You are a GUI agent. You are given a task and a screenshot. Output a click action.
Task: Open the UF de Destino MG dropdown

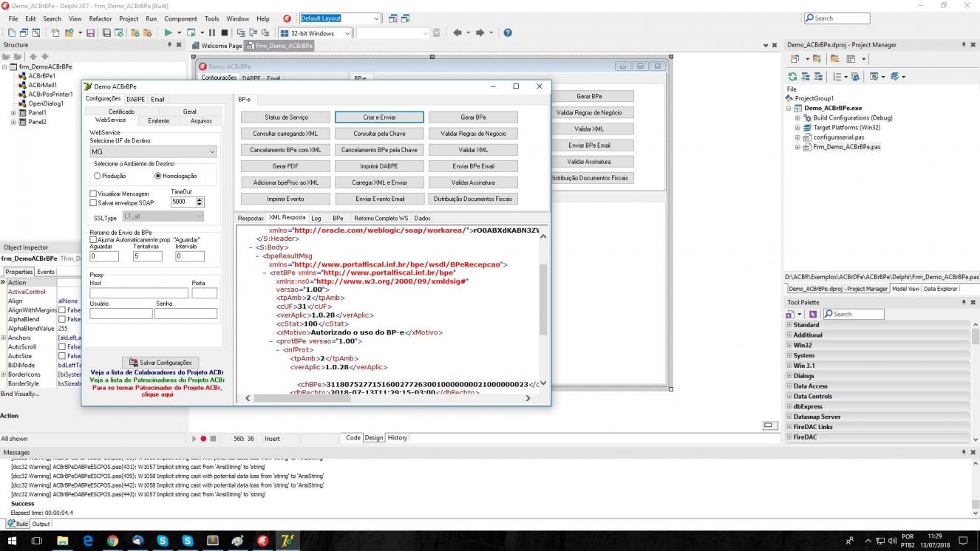click(153, 151)
